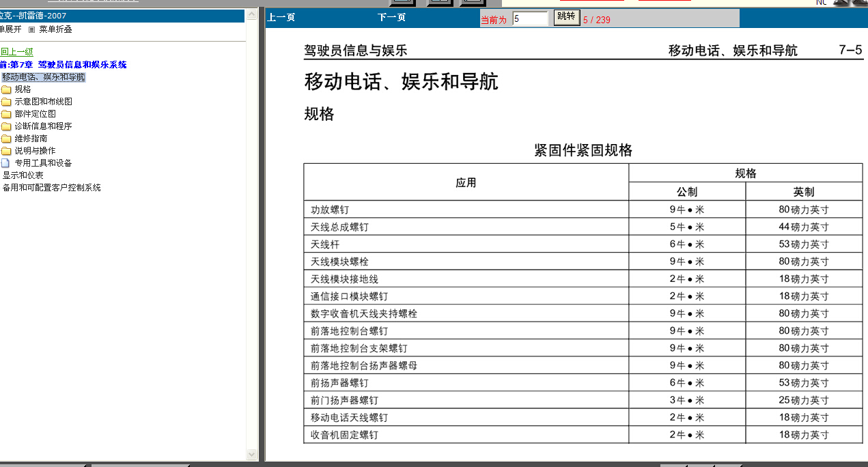Image resolution: width=868 pixels, height=467 pixels.
Task: Open the 示意图和布线图 folder icon
Action: [6, 102]
